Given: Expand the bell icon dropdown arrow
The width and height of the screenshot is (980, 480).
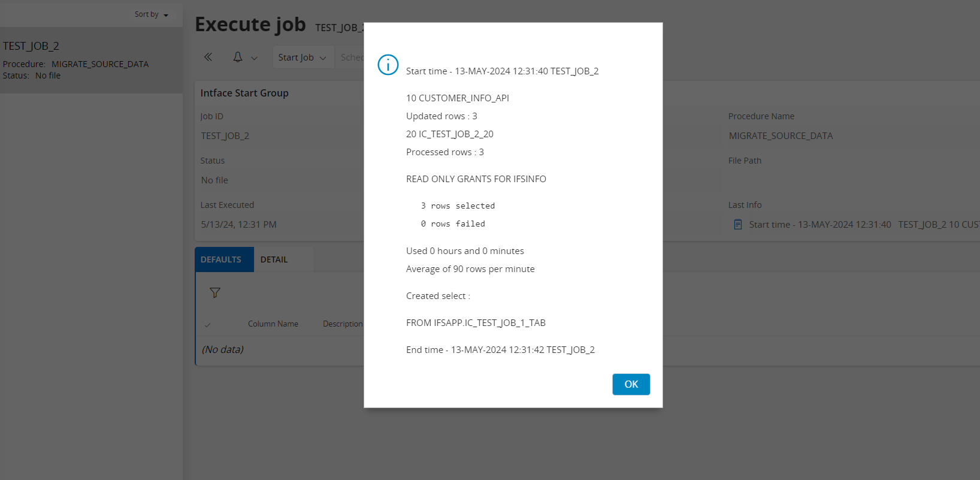Looking at the screenshot, I should [255, 58].
